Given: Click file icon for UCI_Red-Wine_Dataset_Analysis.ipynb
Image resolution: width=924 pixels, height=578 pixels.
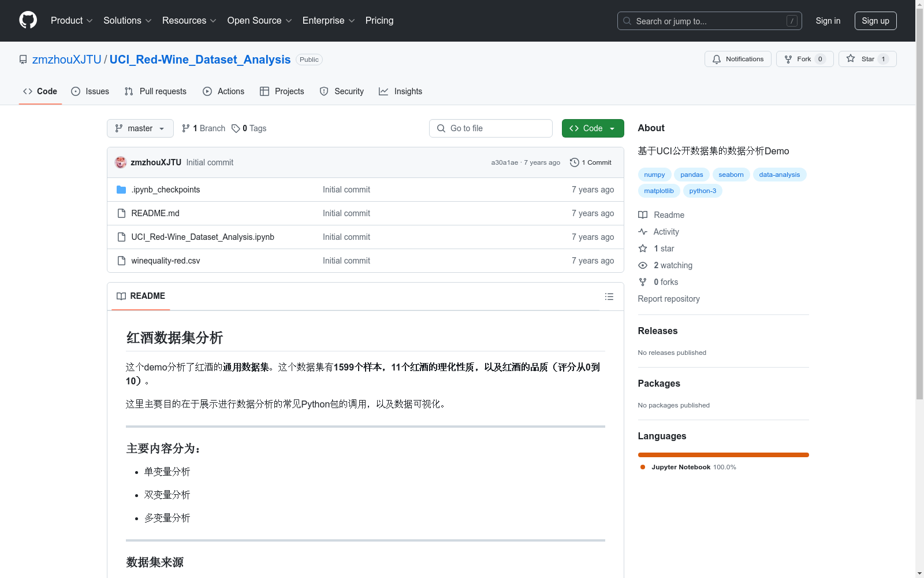Looking at the screenshot, I should [121, 237].
